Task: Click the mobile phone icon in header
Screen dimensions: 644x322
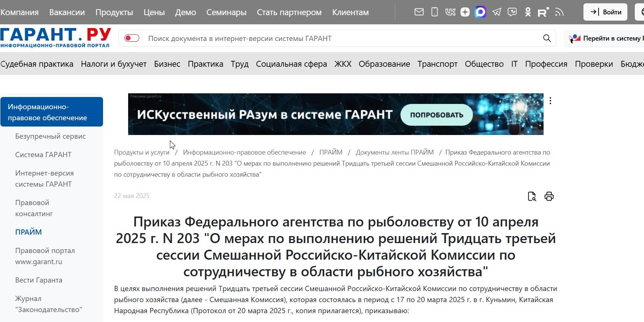Action: [x=435, y=12]
